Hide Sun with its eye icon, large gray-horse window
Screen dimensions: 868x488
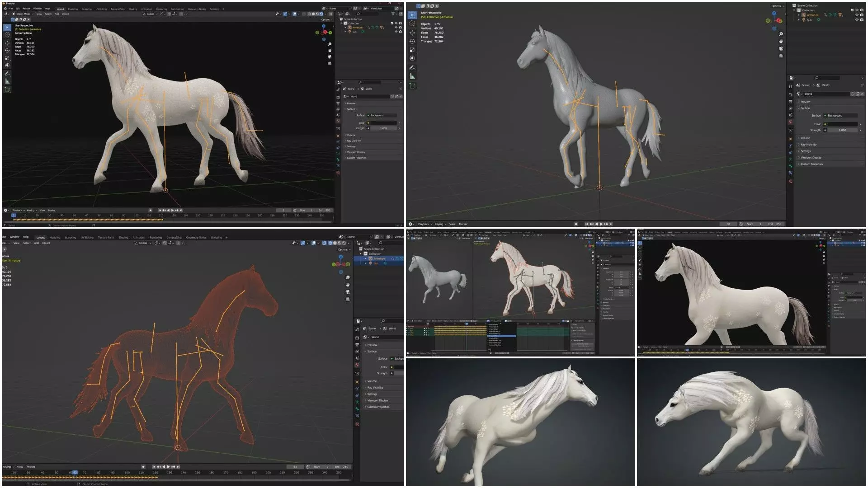[856, 20]
